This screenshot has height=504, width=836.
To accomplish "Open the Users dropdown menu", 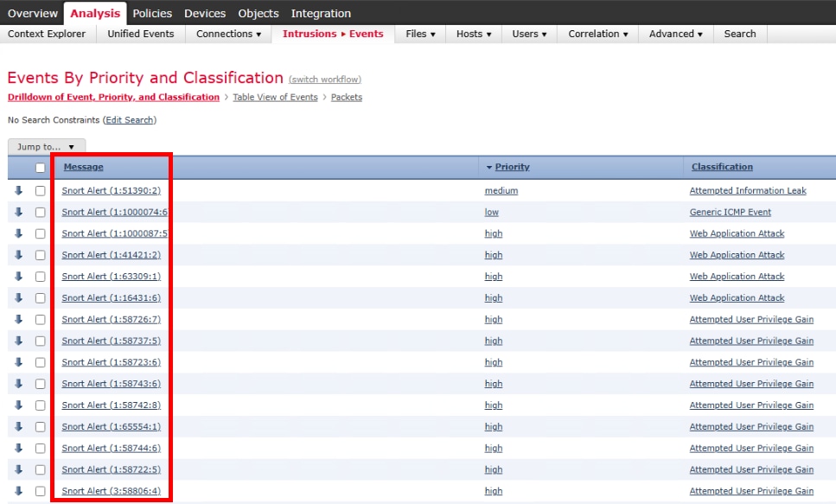I will click(529, 34).
